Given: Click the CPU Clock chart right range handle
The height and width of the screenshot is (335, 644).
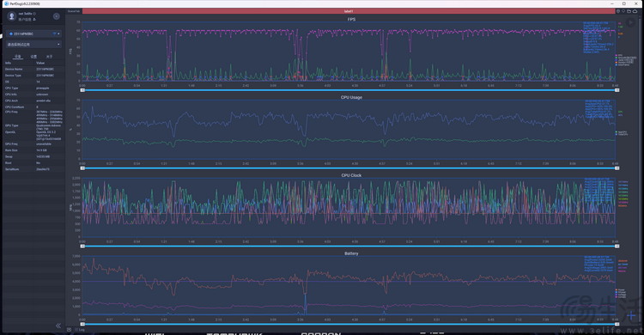Looking at the screenshot, I should pyautogui.click(x=617, y=247).
